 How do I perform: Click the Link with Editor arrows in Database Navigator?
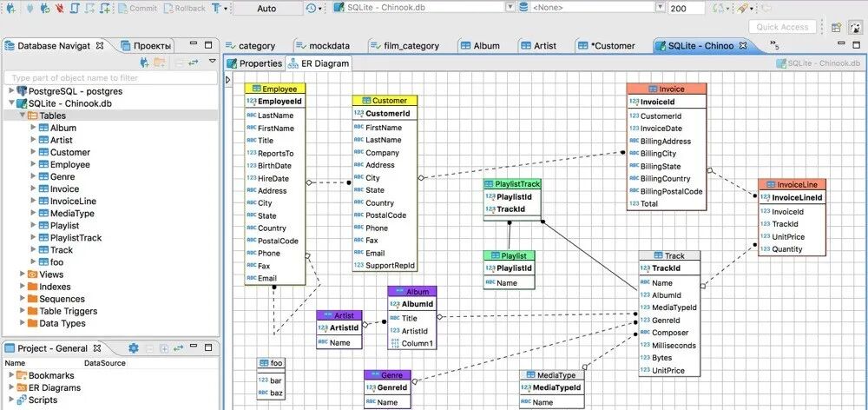tap(194, 62)
